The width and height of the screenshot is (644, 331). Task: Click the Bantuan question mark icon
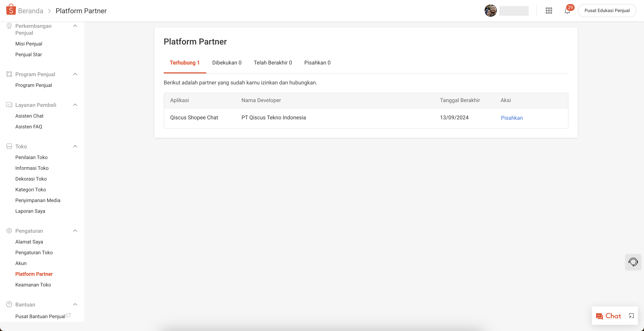coord(9,305)
